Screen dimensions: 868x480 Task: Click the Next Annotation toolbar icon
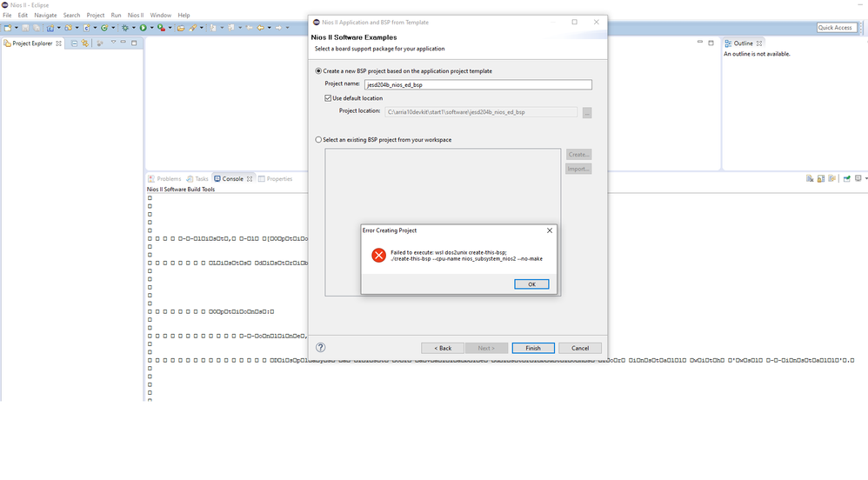tap(213, 28)
